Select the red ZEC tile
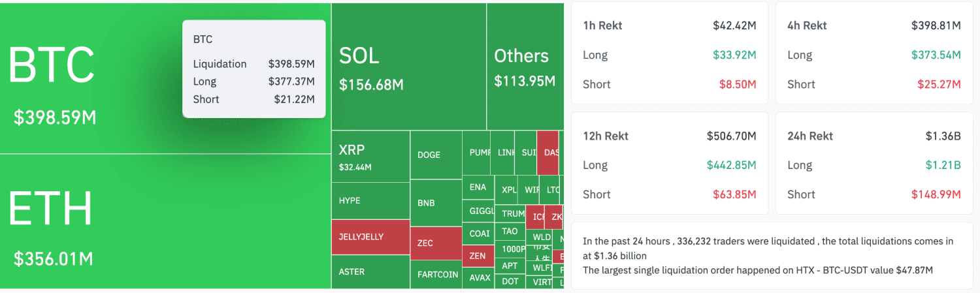980x293 pixels. [x=435, y=243]
